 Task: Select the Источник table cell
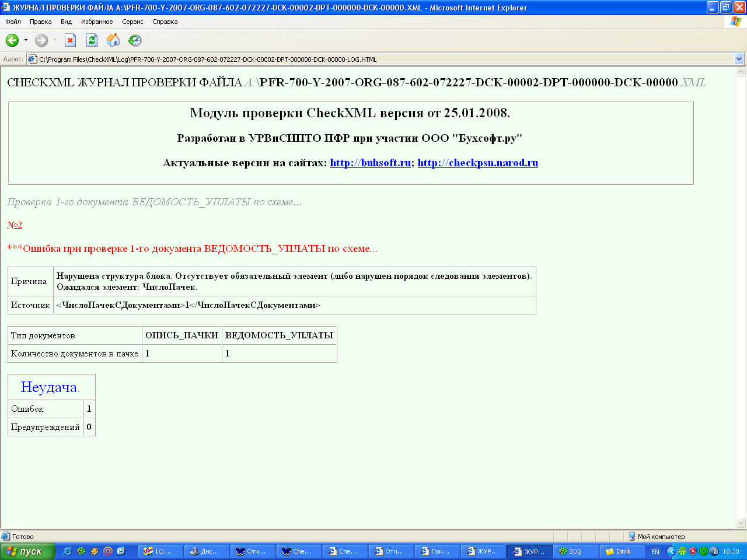tap(30, 305)
